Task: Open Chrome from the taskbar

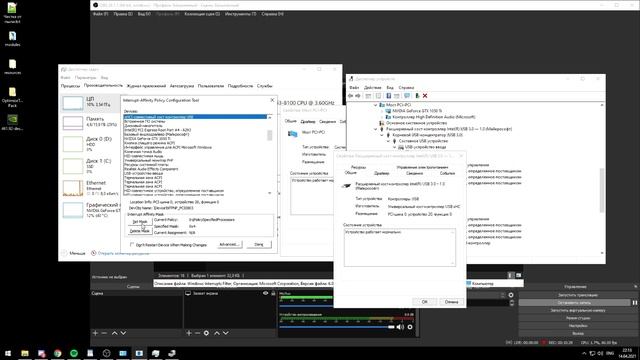Action: point(58,353)
